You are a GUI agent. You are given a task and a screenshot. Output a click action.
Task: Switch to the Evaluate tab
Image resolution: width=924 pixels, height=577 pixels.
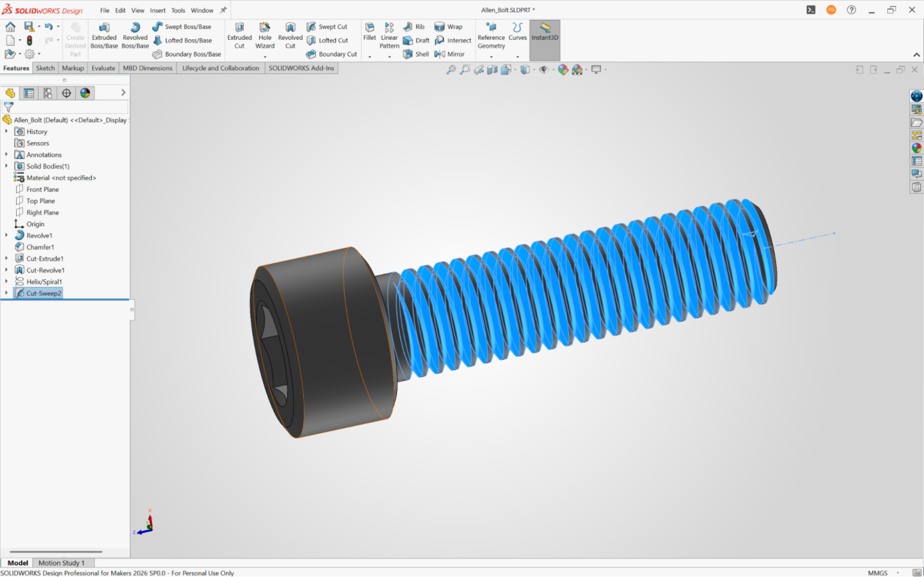tap(103, 68)
